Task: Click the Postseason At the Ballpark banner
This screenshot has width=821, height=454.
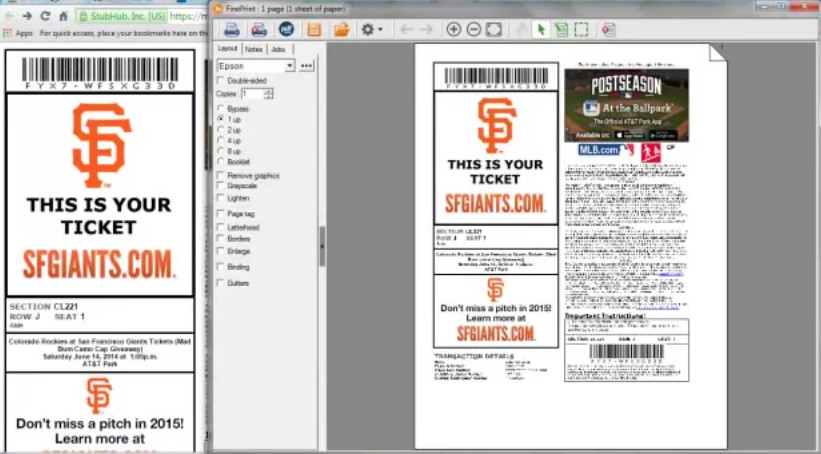Action: tap(626, 105)
